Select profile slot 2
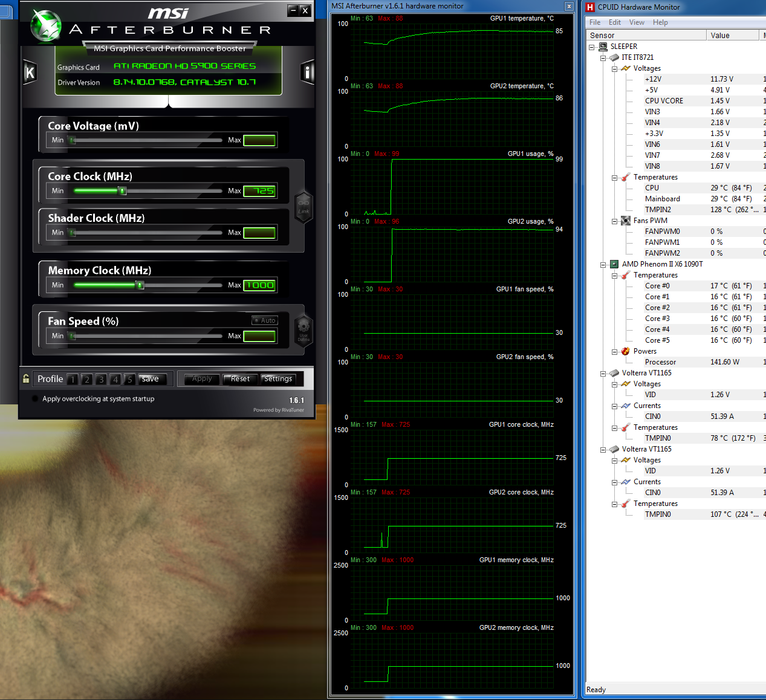766x700 pixels. point(87,380)
